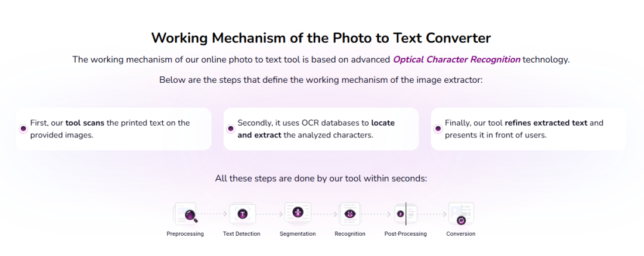Click the "Working Mechanism of the Photo to Text Converter" heading

point(321,38)
